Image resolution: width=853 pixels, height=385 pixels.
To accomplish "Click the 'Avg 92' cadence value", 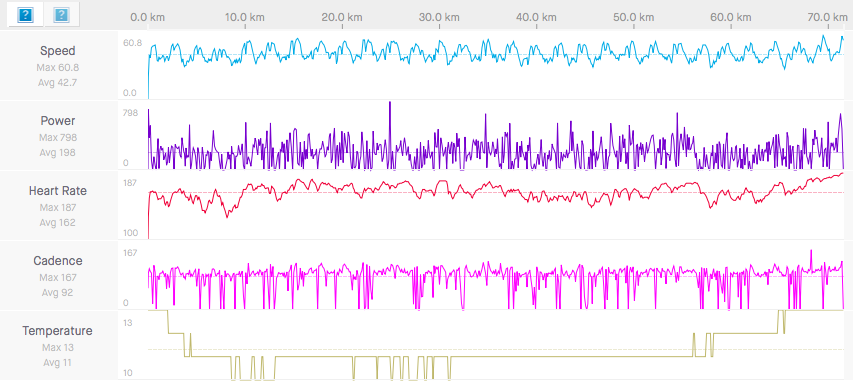I will pyautogui.click(x=58, y=293).
